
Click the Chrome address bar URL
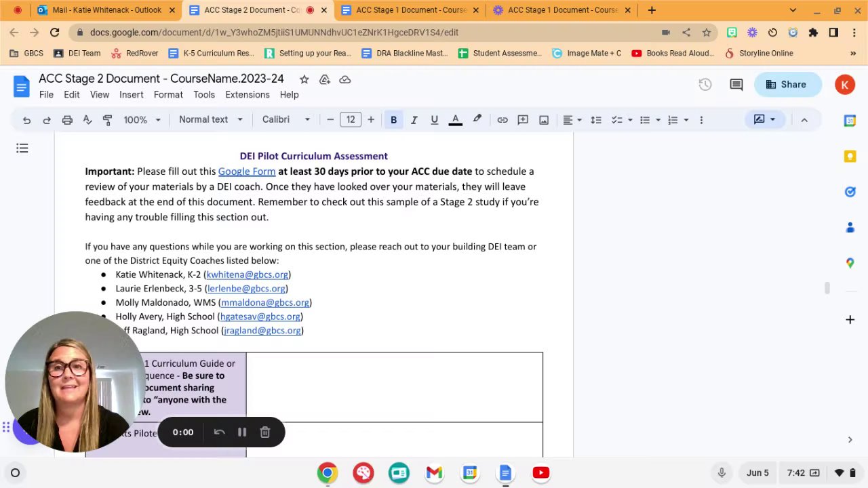pyautogui.click(x=274, y=33)
